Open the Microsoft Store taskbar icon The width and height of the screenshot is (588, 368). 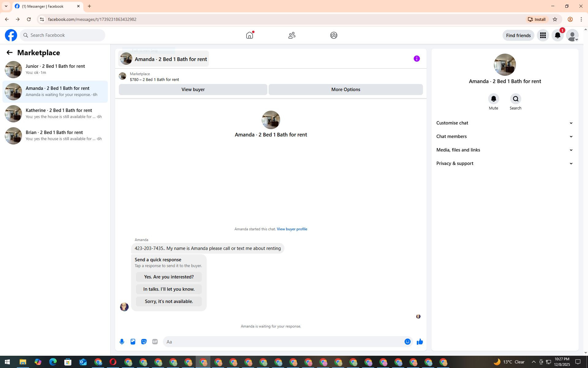(x=68, y=362)
